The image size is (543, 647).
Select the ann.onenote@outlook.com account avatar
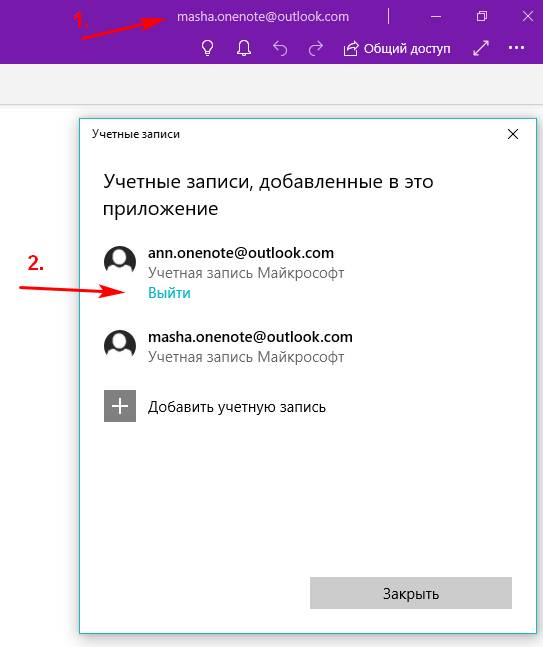click(120, 261)
